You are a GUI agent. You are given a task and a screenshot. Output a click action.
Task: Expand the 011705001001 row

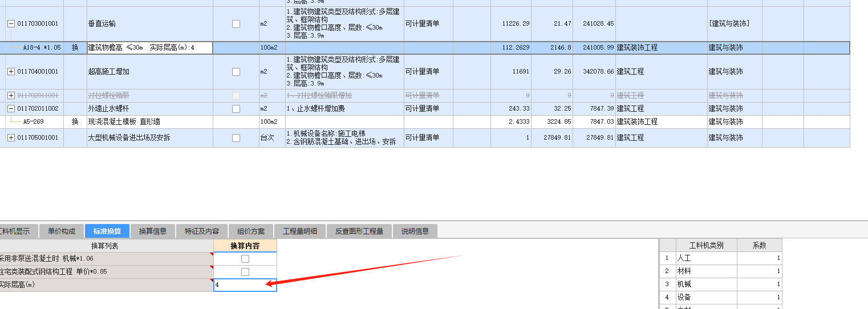(x=11, y=138)
